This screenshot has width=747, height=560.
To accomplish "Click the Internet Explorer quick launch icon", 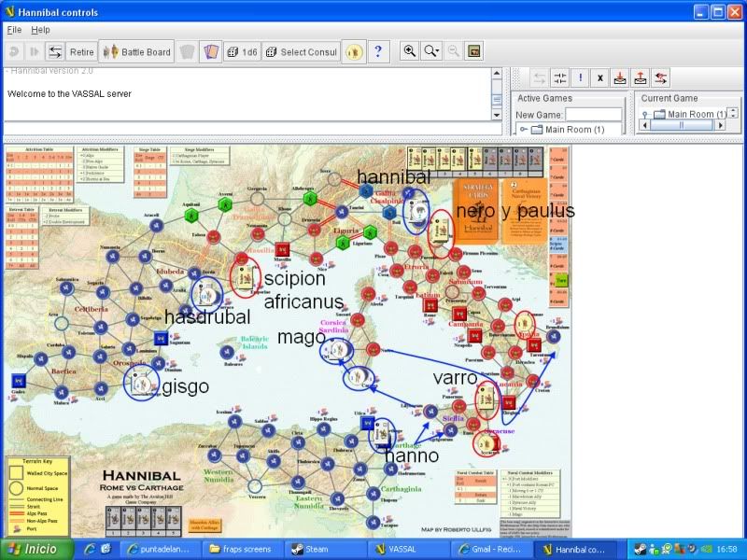I will 89,549.
